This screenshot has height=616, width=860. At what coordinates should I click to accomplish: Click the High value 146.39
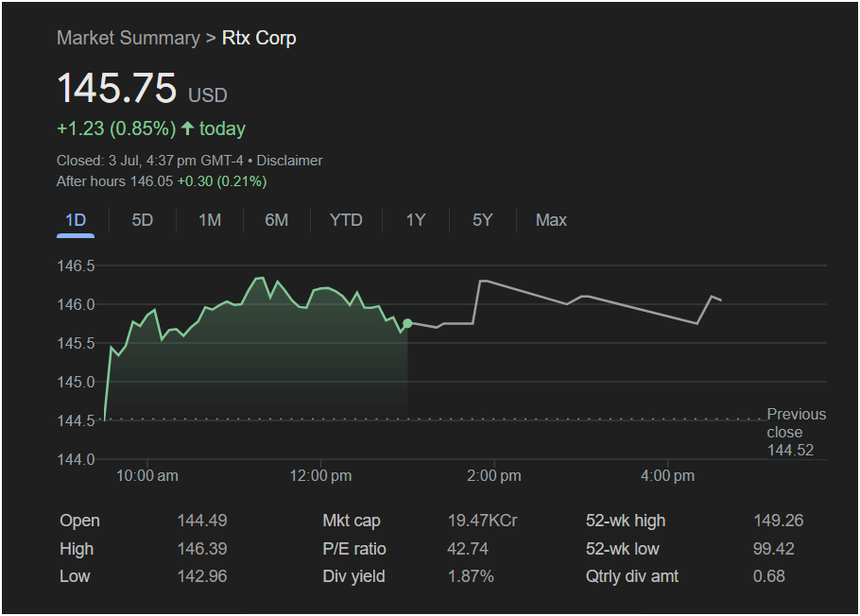202,549
